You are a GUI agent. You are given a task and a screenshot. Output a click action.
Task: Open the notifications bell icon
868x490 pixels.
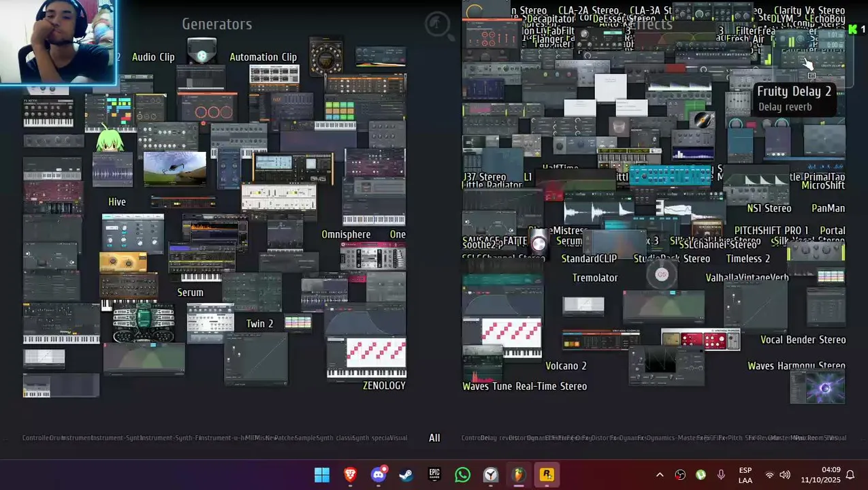coord(850,475)
